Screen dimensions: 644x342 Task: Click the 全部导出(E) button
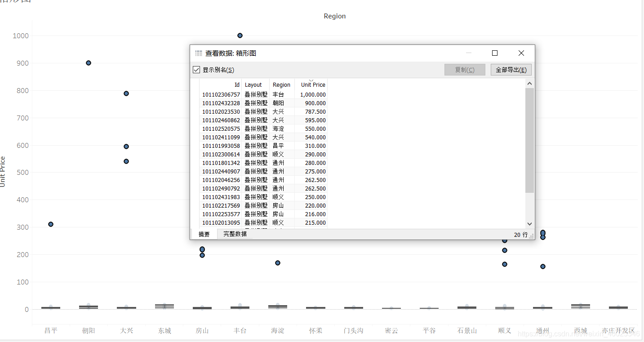click(511, 70)
